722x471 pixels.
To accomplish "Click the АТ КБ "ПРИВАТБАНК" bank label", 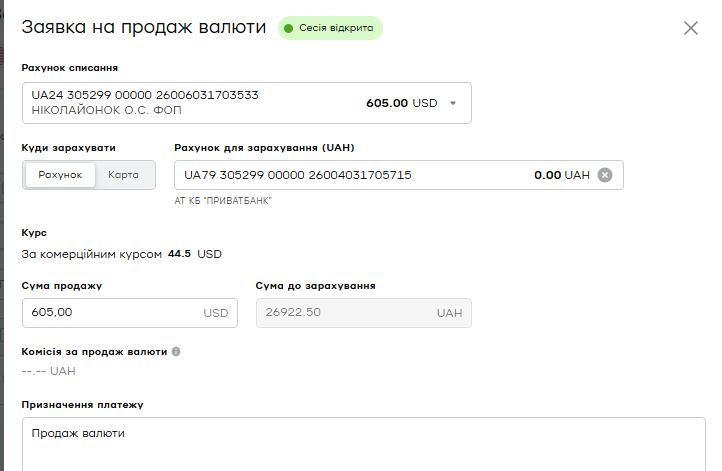I will click(x=223, y=201).
